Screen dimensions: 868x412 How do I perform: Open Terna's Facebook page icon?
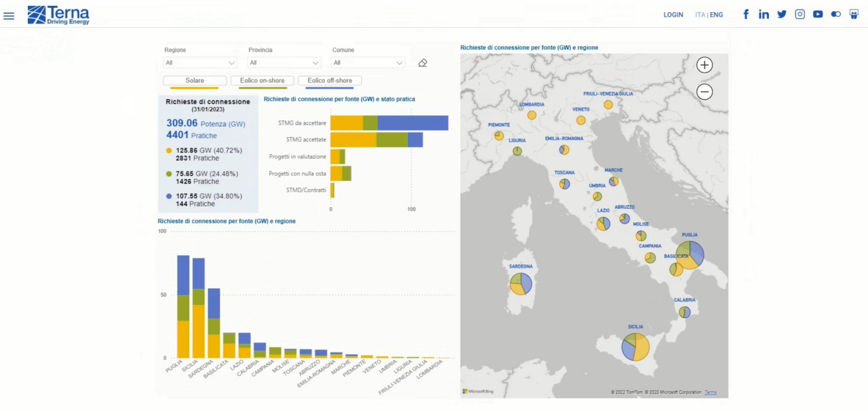[746, 14]
